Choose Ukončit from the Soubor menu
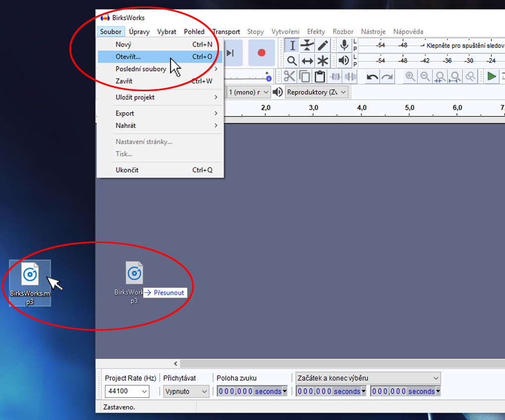 [160, 170]
